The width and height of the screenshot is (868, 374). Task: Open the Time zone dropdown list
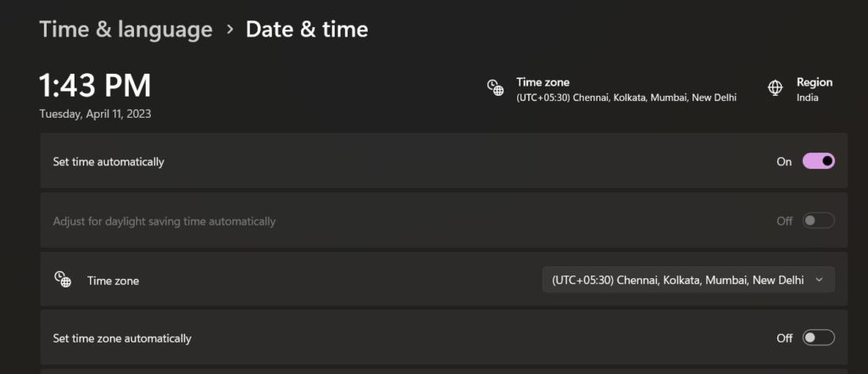click(687, 280)
